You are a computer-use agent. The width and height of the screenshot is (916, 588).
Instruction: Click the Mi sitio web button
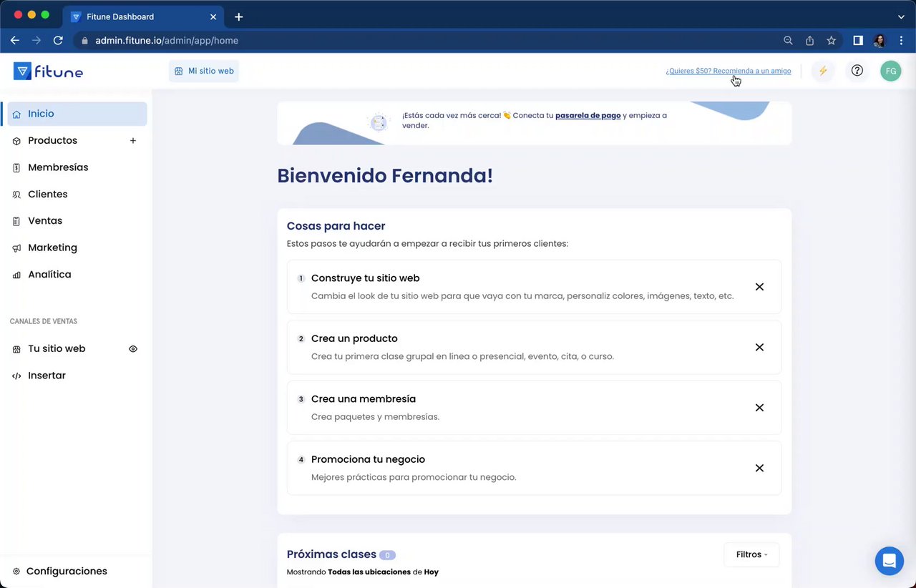(204, 71)
